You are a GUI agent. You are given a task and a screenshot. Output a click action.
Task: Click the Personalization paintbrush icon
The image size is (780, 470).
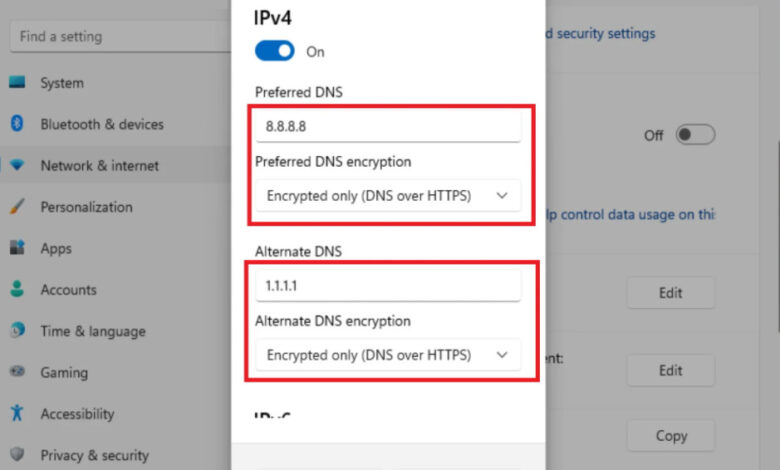click(x=17, y=207)
